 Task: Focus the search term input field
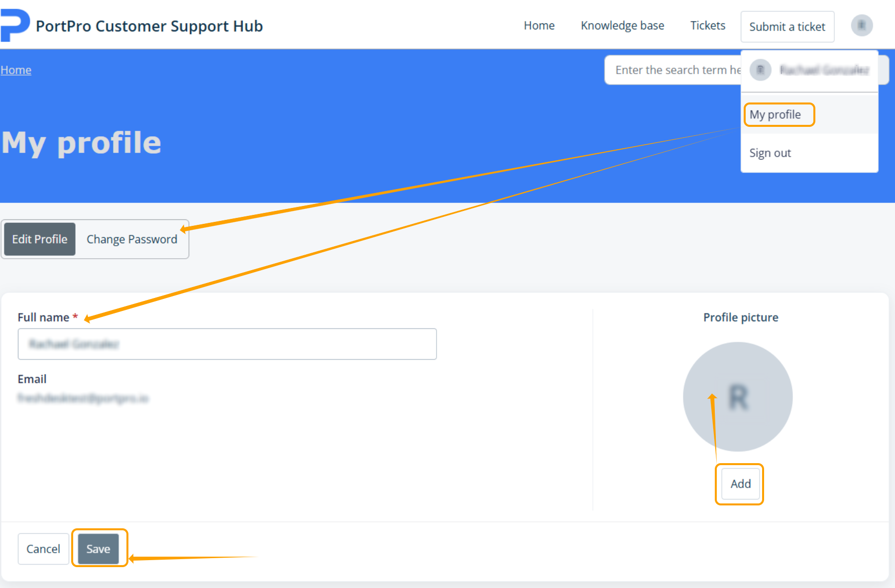pos(673,70)
